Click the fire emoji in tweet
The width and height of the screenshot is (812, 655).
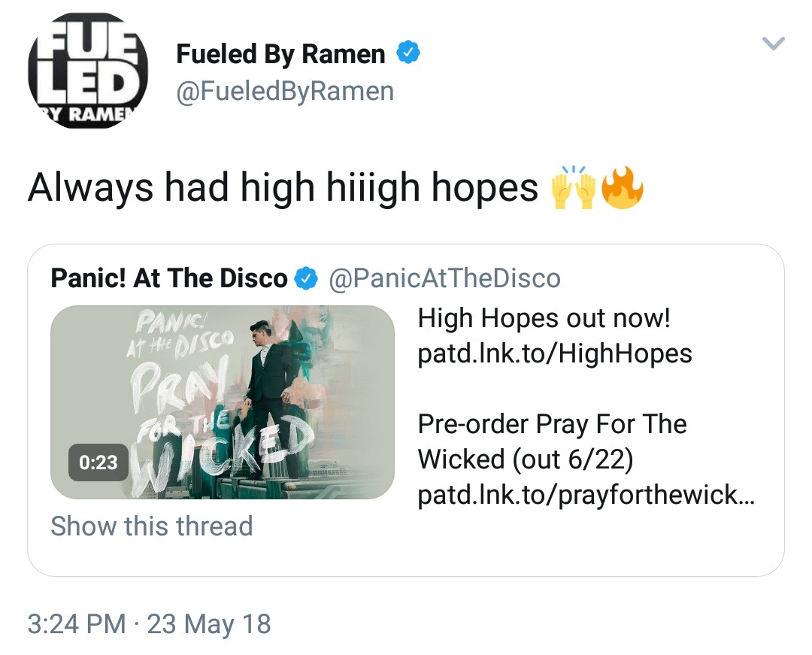622,187
